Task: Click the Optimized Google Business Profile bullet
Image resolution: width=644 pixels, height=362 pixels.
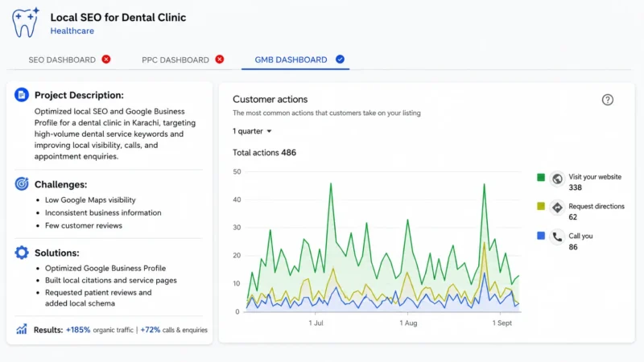Action: point(105,268)
